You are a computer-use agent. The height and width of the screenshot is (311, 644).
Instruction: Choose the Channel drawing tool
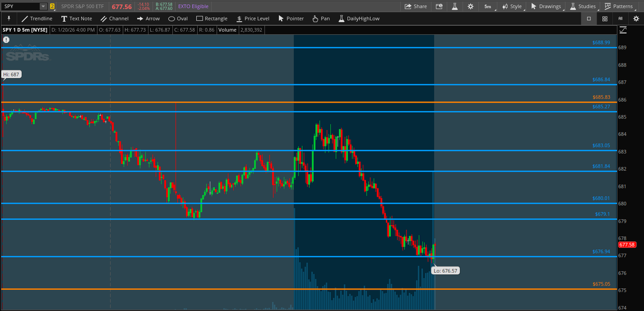point(114,18)
